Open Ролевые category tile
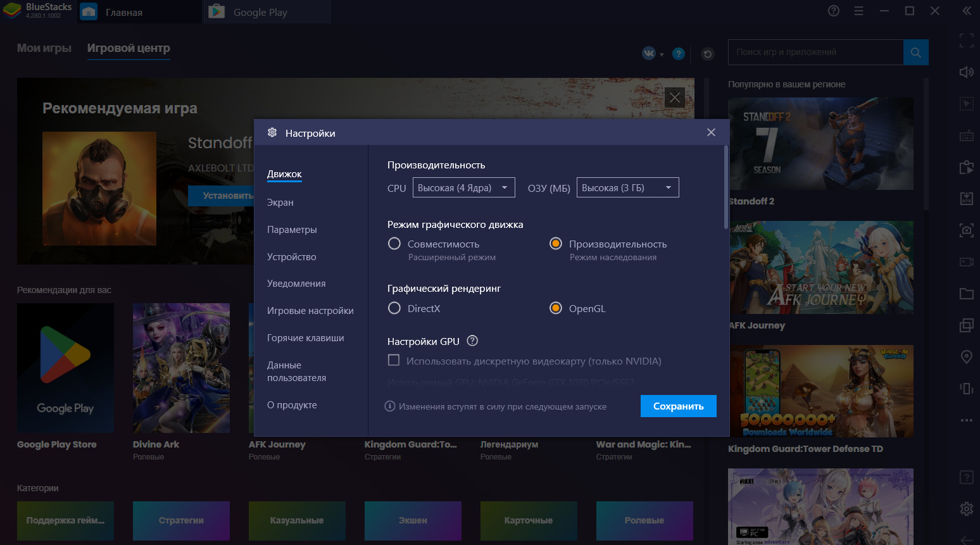This screenshot has height=545, width=980. click(x=644, y=520)
